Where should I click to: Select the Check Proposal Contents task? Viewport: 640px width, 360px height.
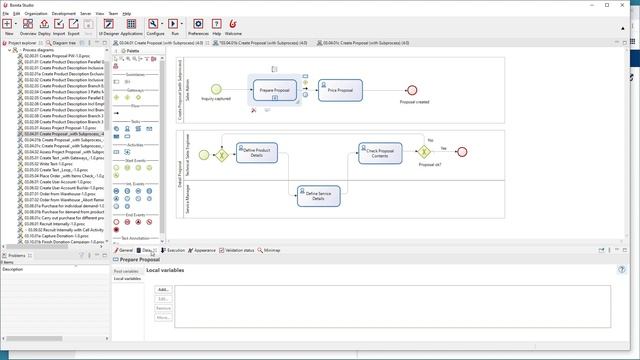tap(380, 153)
